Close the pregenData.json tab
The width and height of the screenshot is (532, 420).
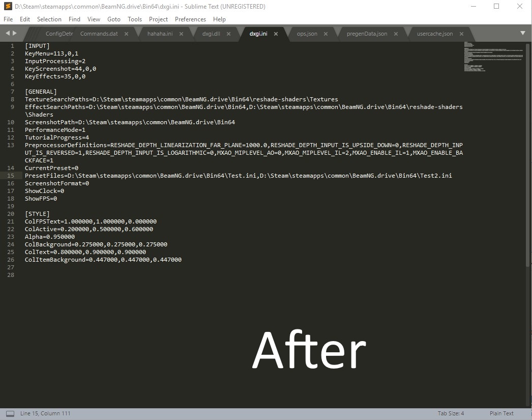[x=396, y=34]
